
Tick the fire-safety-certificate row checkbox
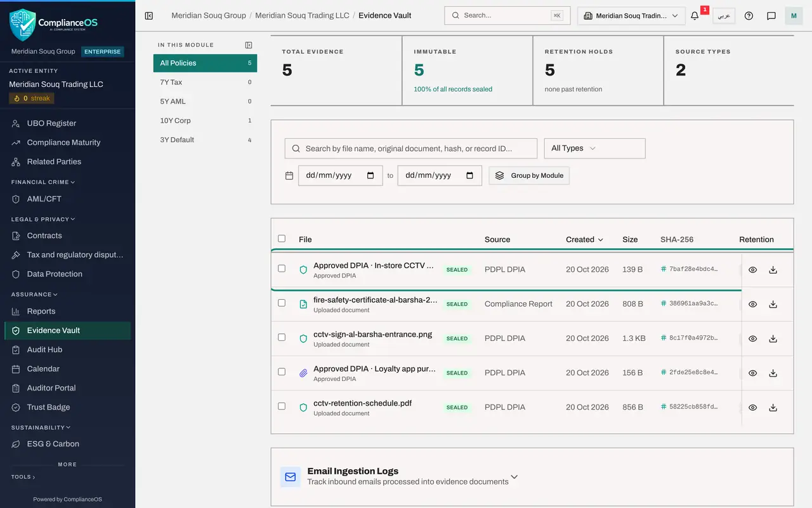pyautogui.click(x=282, y=303)
